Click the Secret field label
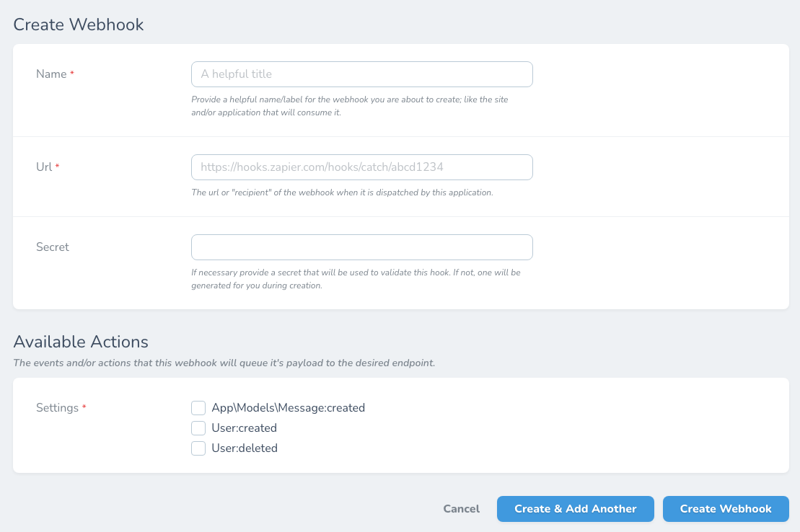The height and width of the screenshot is (532, 800). 53,247
